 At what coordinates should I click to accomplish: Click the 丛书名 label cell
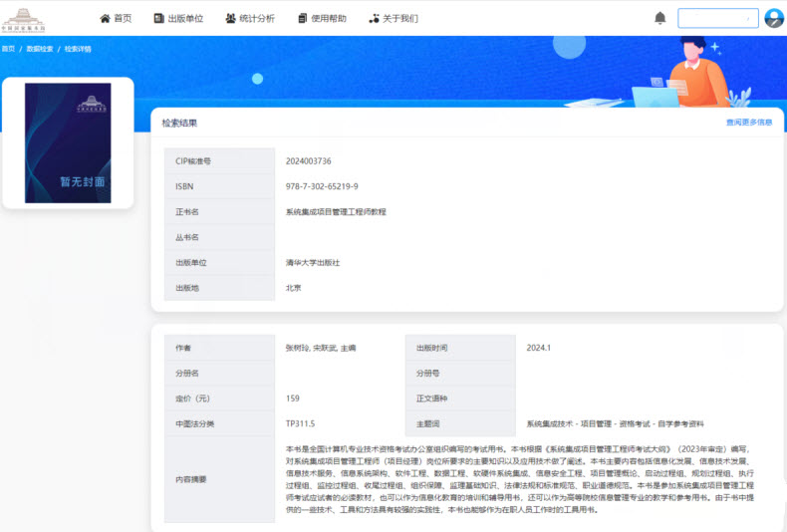219,237
